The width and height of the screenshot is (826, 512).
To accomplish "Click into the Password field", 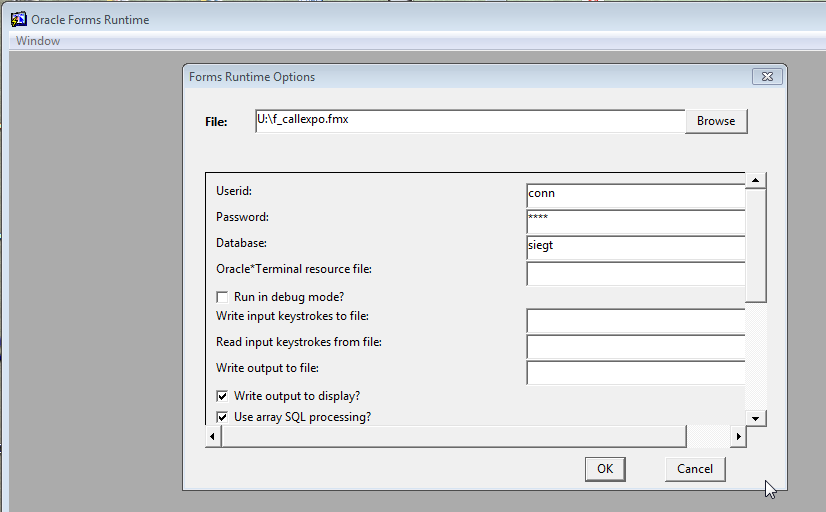I will tap(636, 221).
